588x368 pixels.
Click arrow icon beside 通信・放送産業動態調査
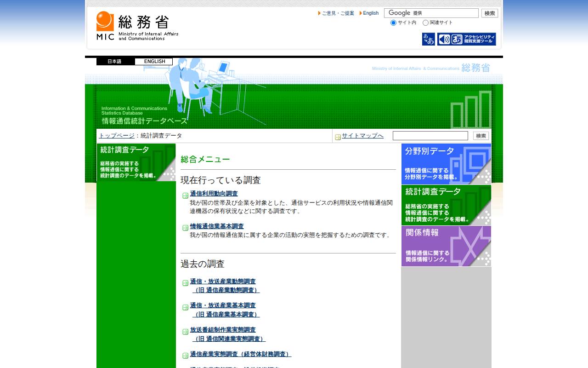pyautogui.click(x=185, y=283)
